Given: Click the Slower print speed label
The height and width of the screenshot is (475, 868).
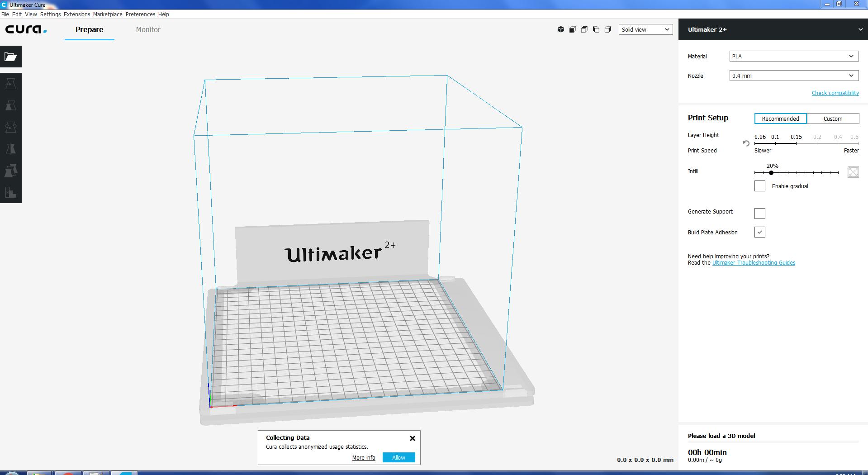Looking at the screenshot, I should [x=763, y=151].
